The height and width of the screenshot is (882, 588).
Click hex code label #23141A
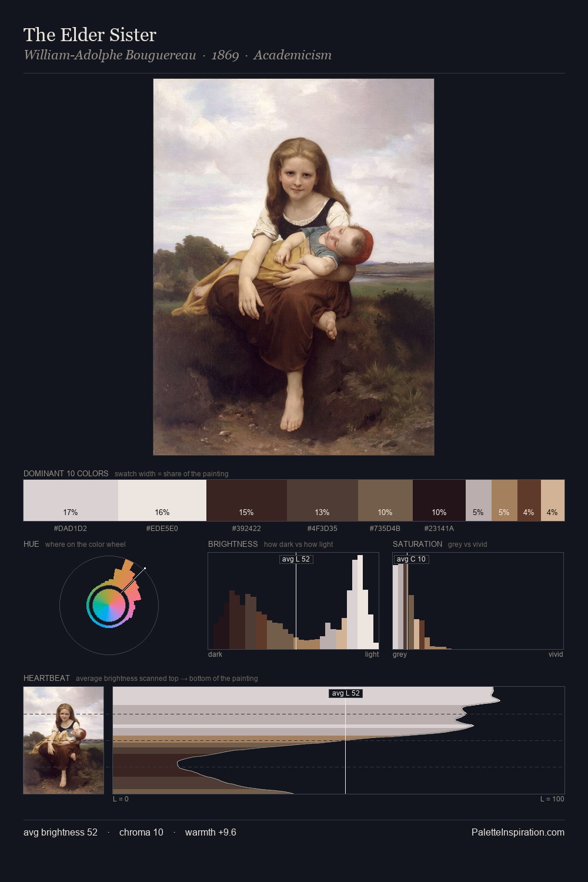[x=439, y=529]
